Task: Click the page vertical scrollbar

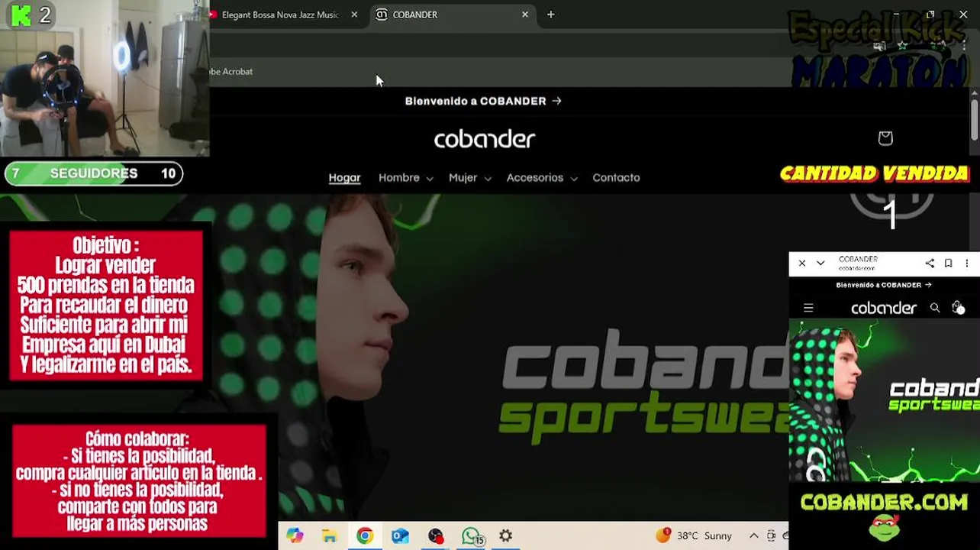Action: (x=974, y=121)
